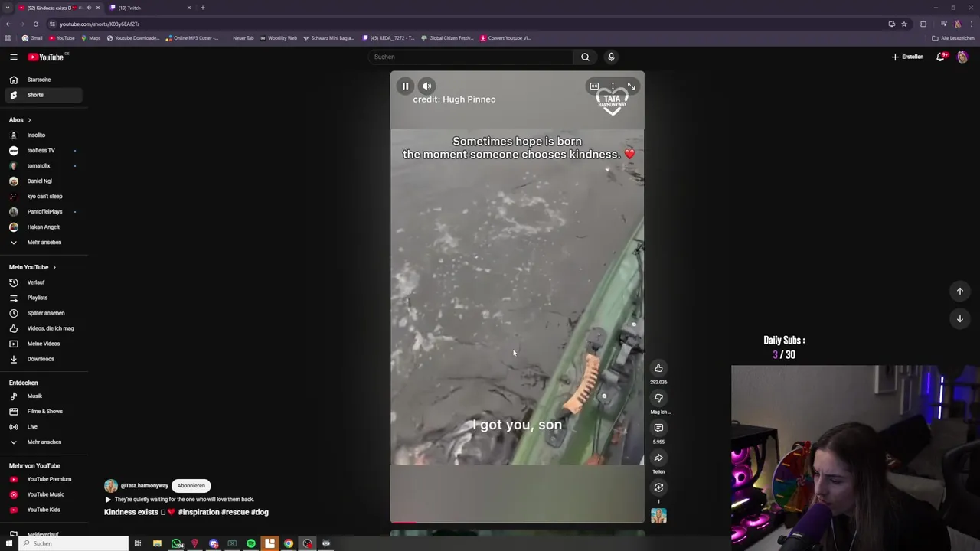Share this Short via Teilen
Viewport: 980px width, 551px height.
pyautogui.click(x=658, y=458)
